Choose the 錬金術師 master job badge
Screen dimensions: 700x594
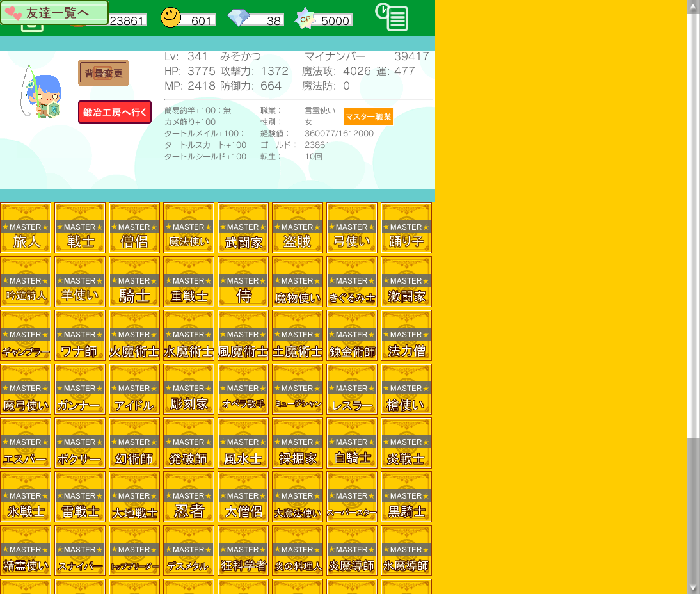coord(352,335)
